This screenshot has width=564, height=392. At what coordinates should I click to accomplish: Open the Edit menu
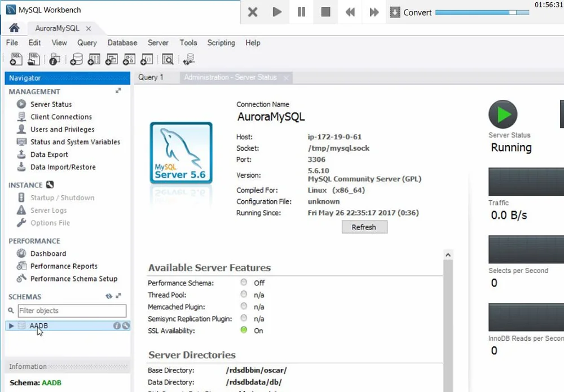point(34,43)
